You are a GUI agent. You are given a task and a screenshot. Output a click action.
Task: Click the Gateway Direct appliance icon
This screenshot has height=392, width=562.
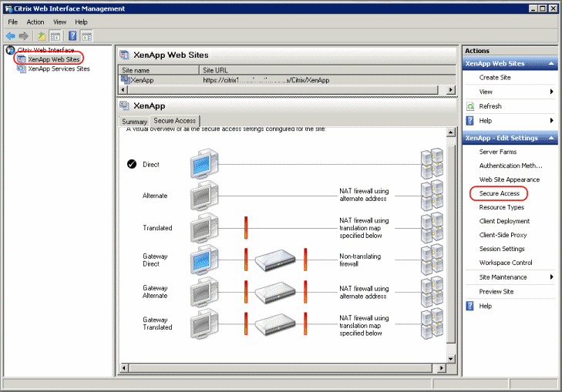(275, 260)
